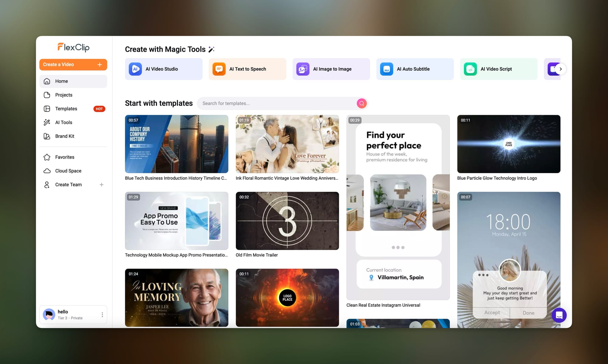Open the support chat bubble icon

pyautogui.click(x=559, y=315)
